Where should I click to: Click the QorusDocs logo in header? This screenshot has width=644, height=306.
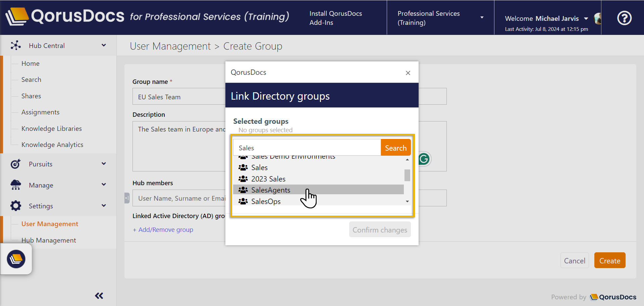click(65, 16)
